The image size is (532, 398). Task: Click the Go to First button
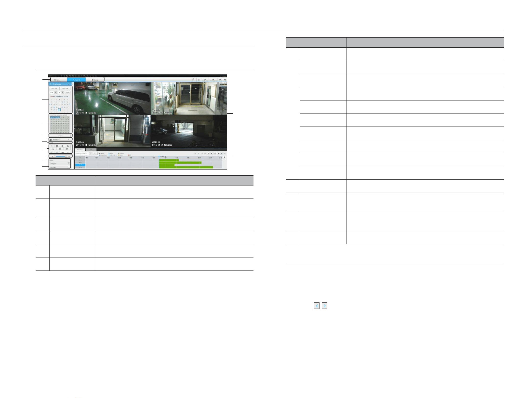[x=54, y=88]
